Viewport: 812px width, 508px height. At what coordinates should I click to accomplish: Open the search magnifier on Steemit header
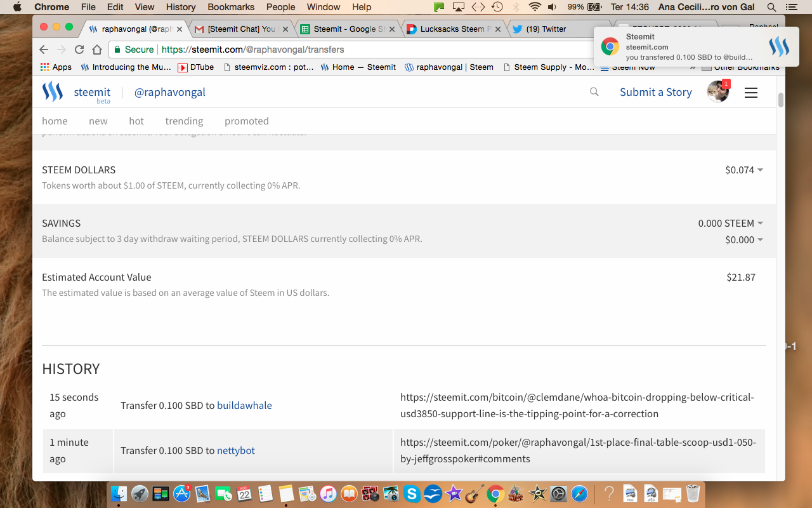click(594, 92)
